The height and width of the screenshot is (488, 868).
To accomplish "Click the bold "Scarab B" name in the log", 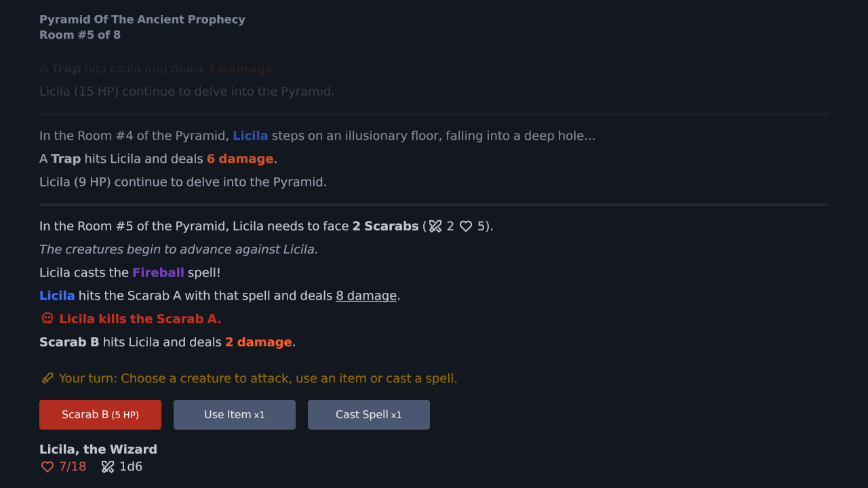I will tap(69, 342).
